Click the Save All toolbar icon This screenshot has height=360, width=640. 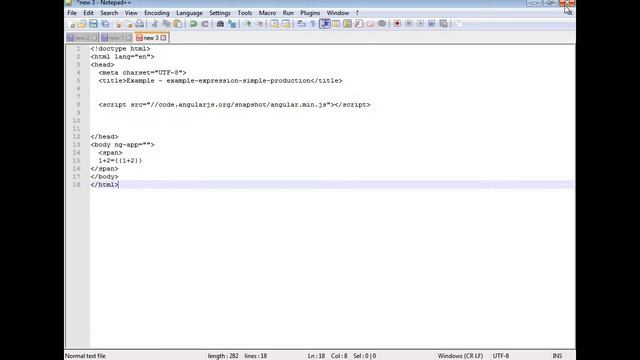[x=105, y=24]
